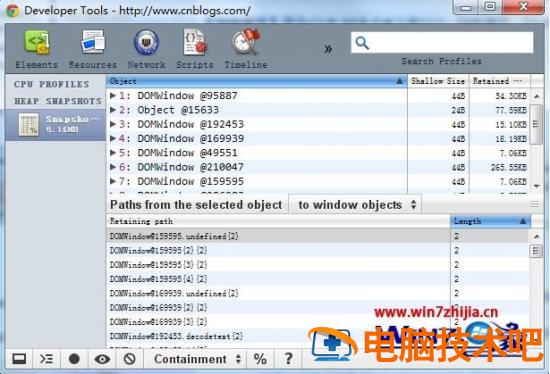Viewport: 550px width, 374px height.
Task: Sort by the Length column header
Action: [x=490, y=221]
